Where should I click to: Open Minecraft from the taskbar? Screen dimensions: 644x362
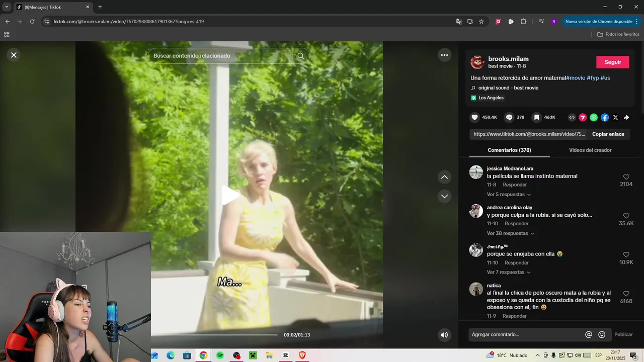(x=253, y=355)
